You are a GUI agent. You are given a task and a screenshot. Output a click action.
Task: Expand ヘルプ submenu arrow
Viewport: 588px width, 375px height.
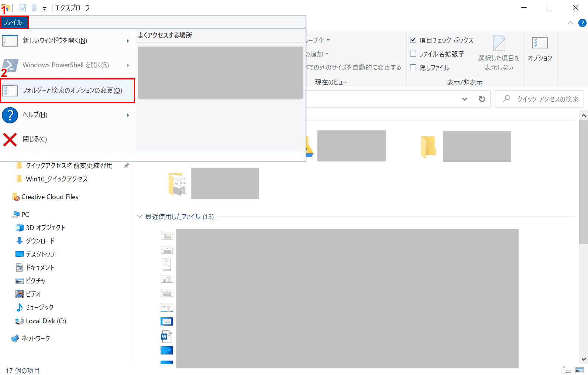(x=128, y=115)
